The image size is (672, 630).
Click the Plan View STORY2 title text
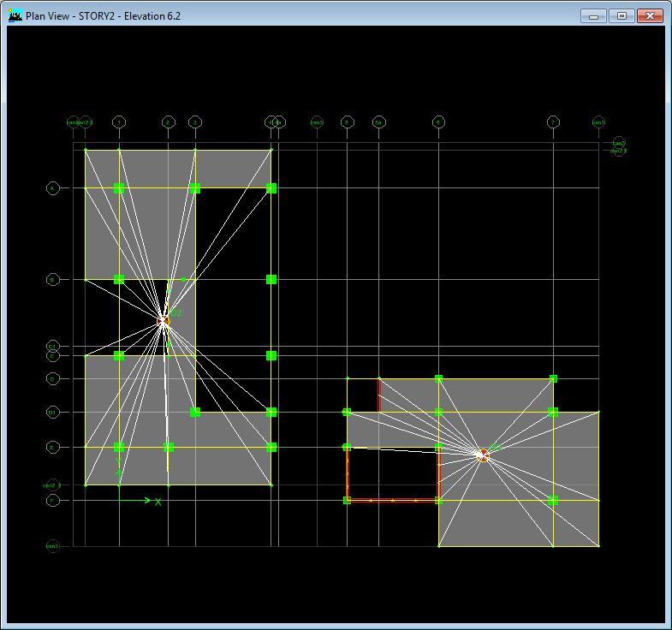click(x=103, y=16)
